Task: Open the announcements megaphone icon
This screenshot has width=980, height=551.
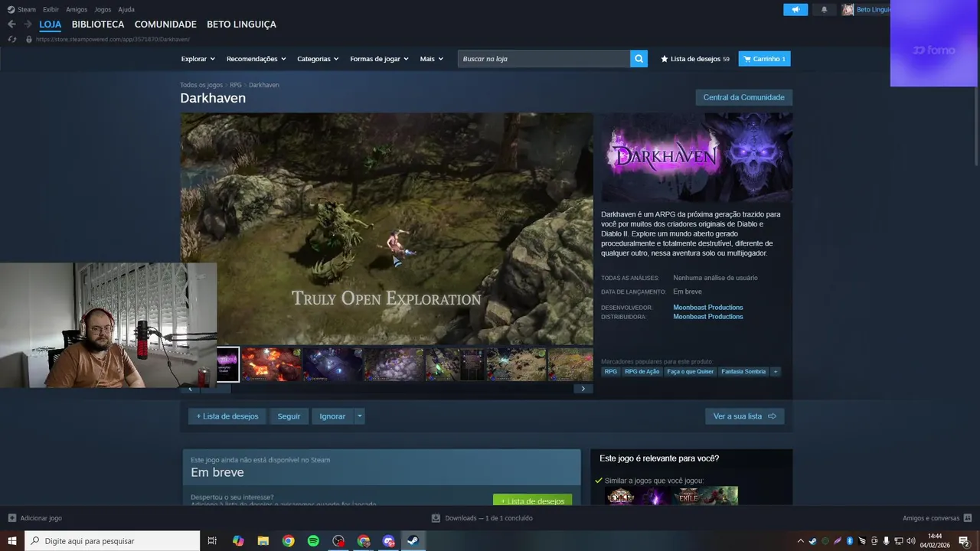Action: tap(795, 9)
